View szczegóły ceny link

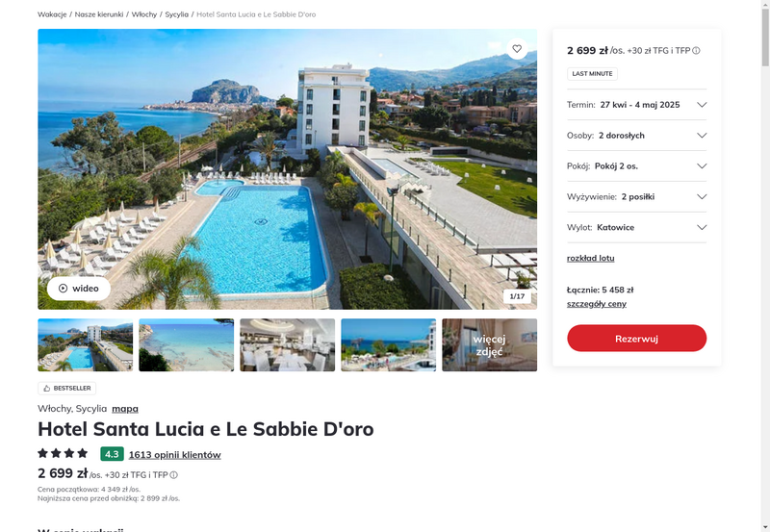click(x=596, y=304)
